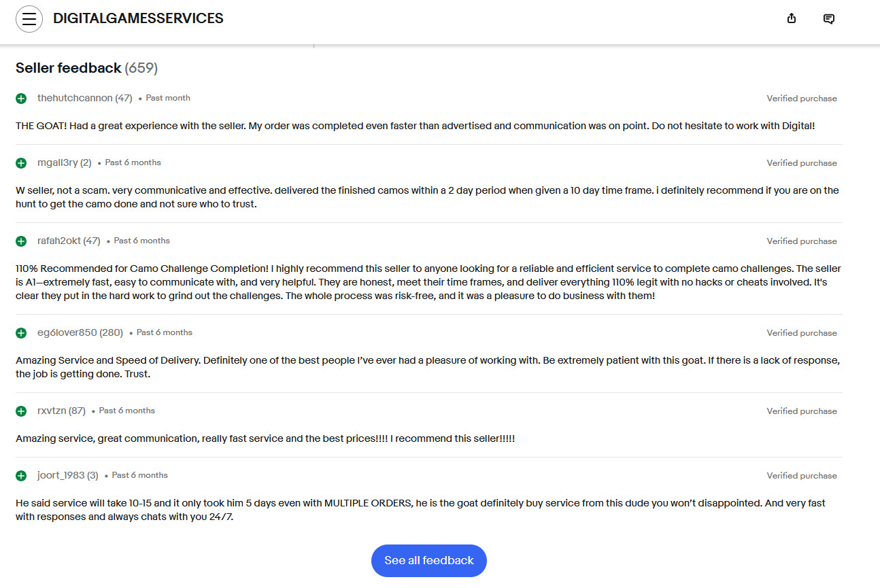Click green positive icon beside rxvtzn

click(21, 411)
